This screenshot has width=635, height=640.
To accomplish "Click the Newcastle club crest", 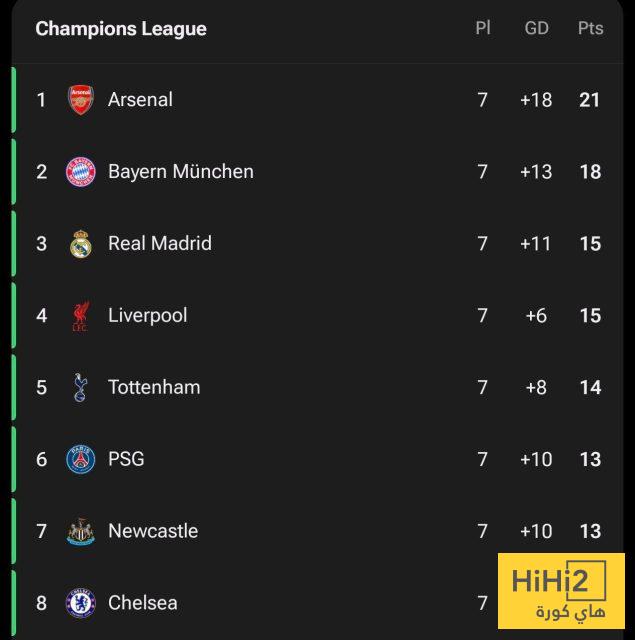I will [x=81, y=532].
